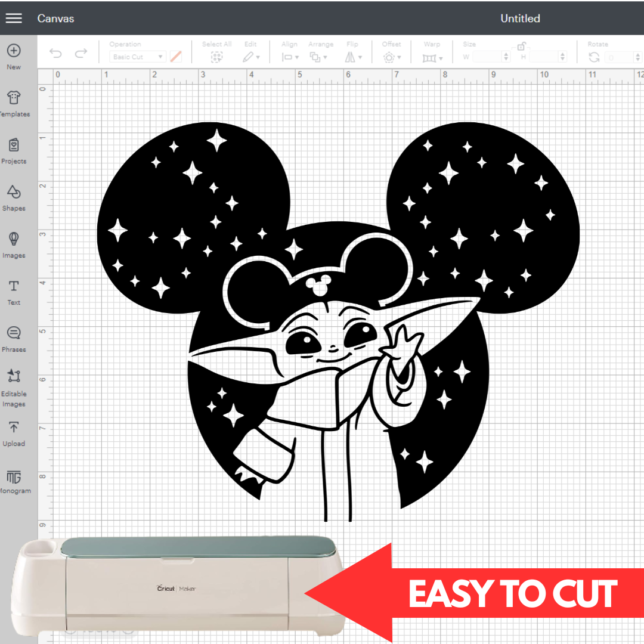
Task: Open the Images panel
Action: point(14,245)
